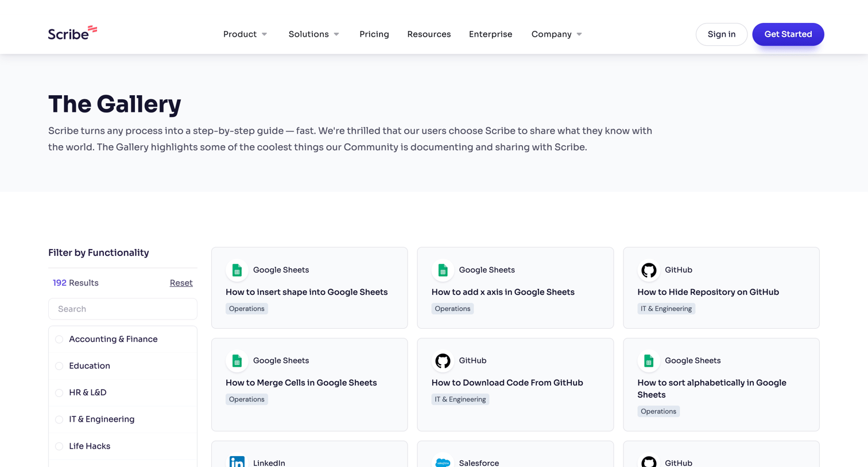The height and width of the screenshot is (467, 868).
Task: Click the Get Started button
Action: click(788, 34)
